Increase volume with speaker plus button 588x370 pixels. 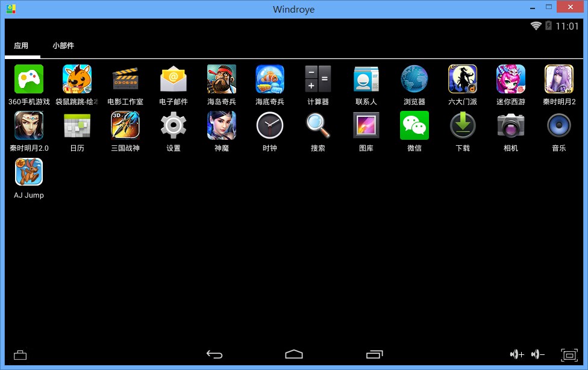click(517, 354)
